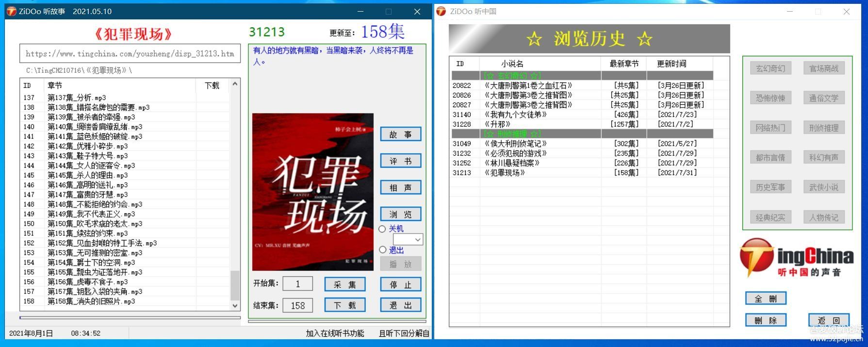Click the 网络热门 genre button
The height and width of the screenshot is (347, 868).
coord(770,128)
